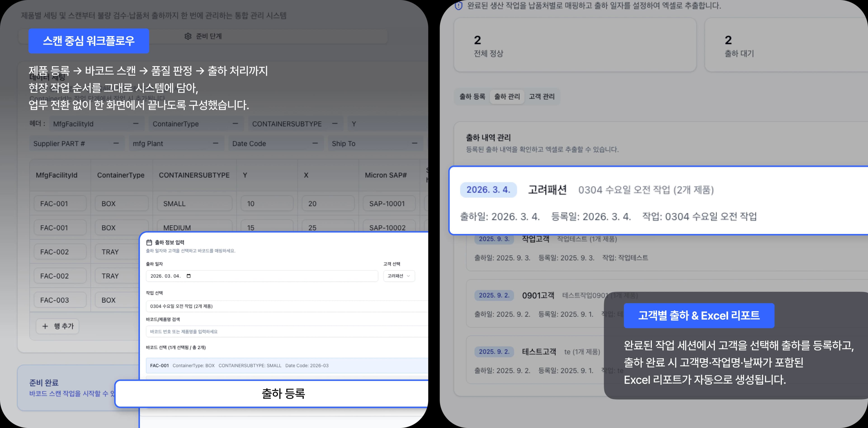
Task: Click the SAP-10001 cell
Action: coord(389,203)
